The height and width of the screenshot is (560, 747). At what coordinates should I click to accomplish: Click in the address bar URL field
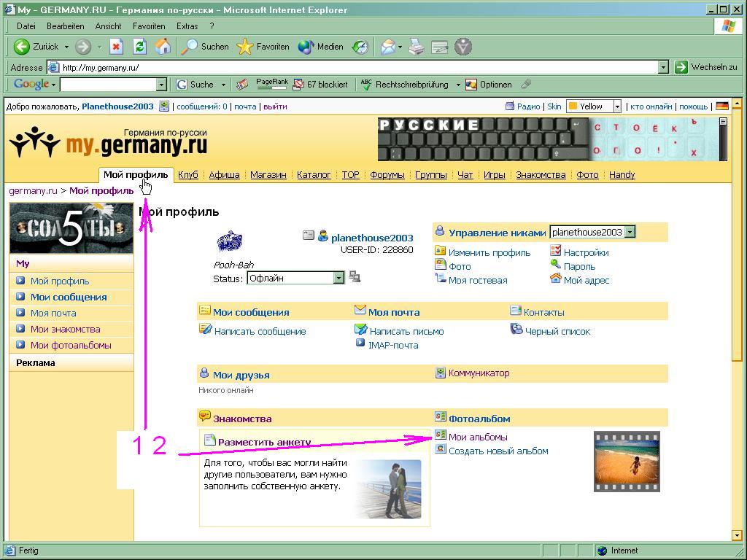(x=352, y=68)
